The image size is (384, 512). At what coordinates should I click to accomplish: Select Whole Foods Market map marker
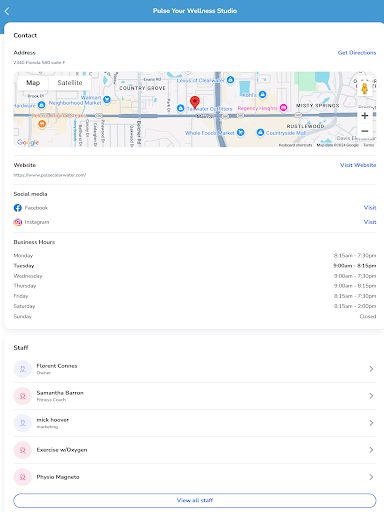coord(240,133)
